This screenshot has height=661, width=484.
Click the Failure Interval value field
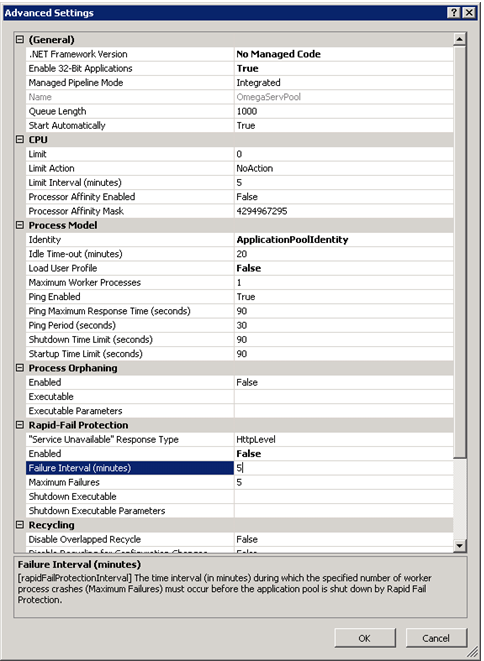click(344, 468)
